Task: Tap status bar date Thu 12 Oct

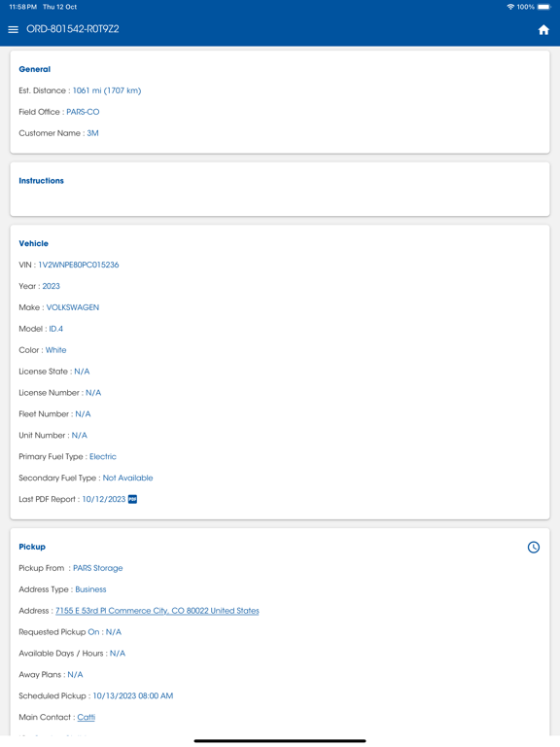Action: (59, 7)
